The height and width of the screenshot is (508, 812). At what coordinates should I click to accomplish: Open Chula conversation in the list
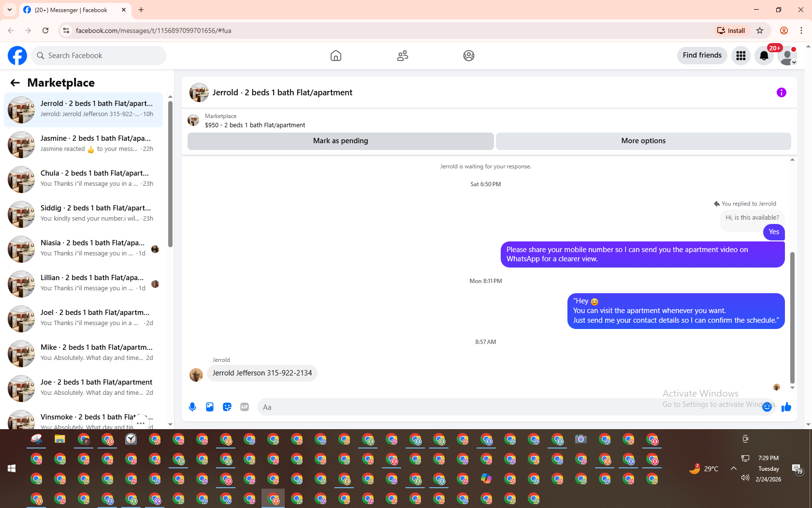[83, 179]
